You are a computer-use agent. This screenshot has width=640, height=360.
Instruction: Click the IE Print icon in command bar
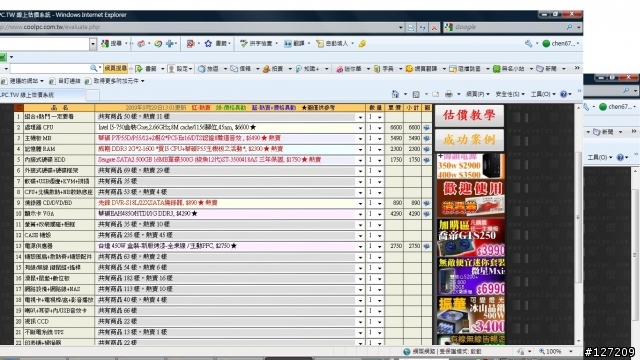tap(449, 94)
